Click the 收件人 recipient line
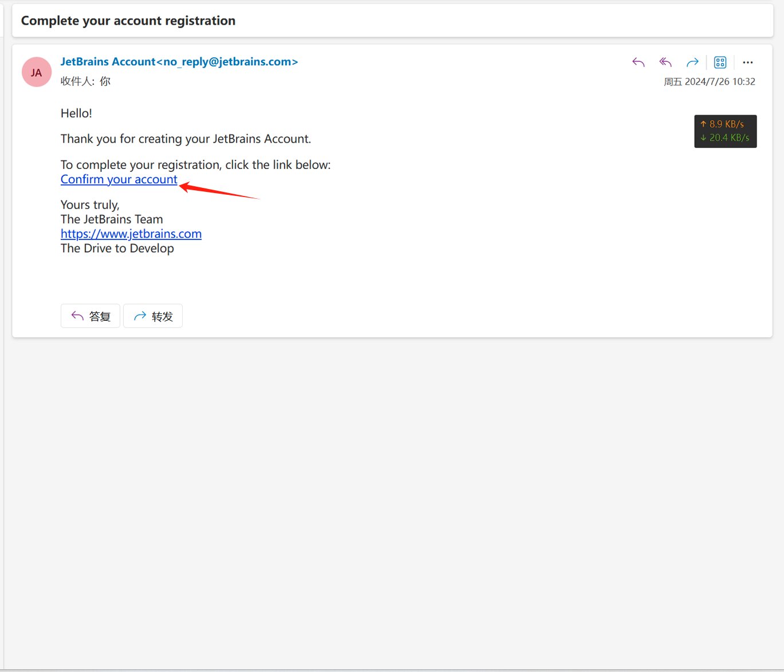 coord(85,81)
